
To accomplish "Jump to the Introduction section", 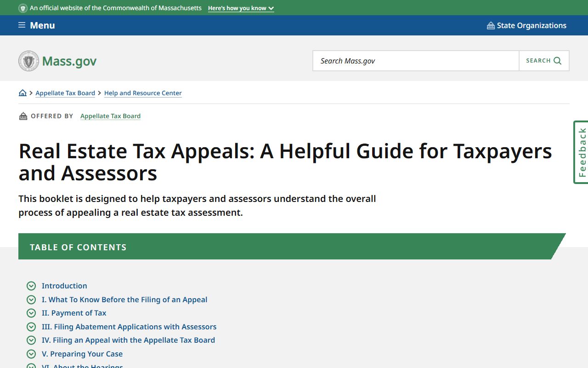I will [64, 286].
